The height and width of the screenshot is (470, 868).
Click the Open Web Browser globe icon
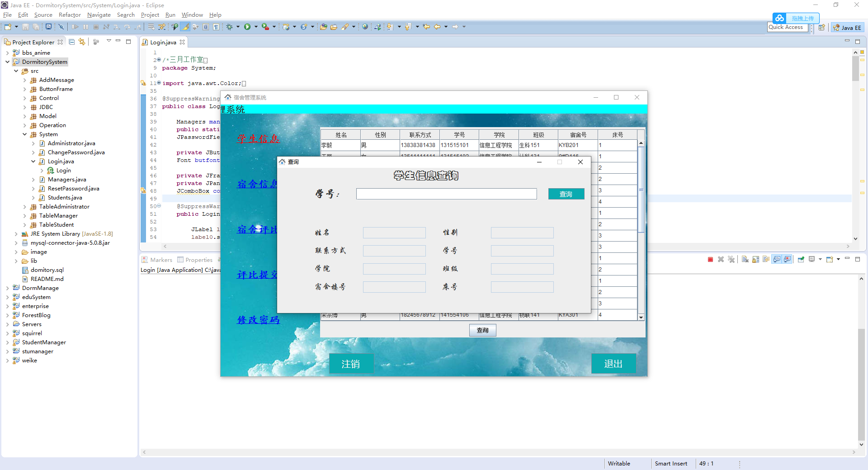tap(365, 27)
